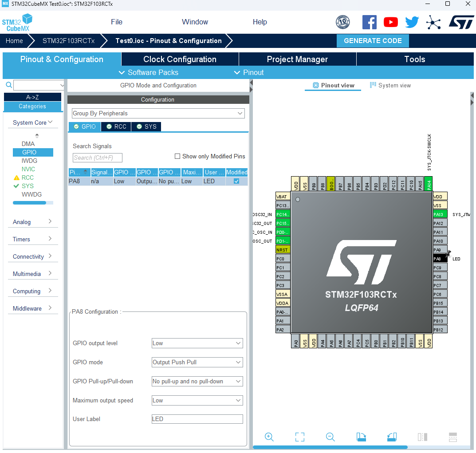Click the search magnifier icon in categories panel
The image size is (476, 453).
[x=9, y=85]
